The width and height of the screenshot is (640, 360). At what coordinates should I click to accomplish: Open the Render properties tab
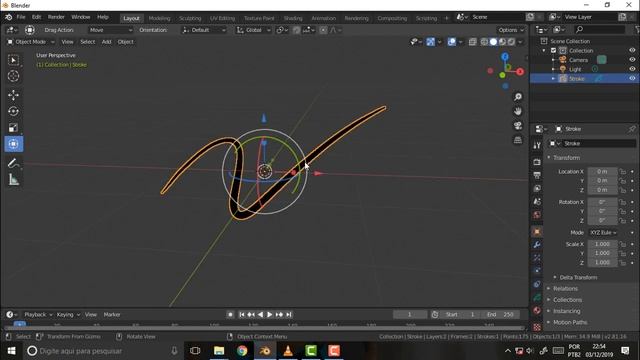point(537,162)
